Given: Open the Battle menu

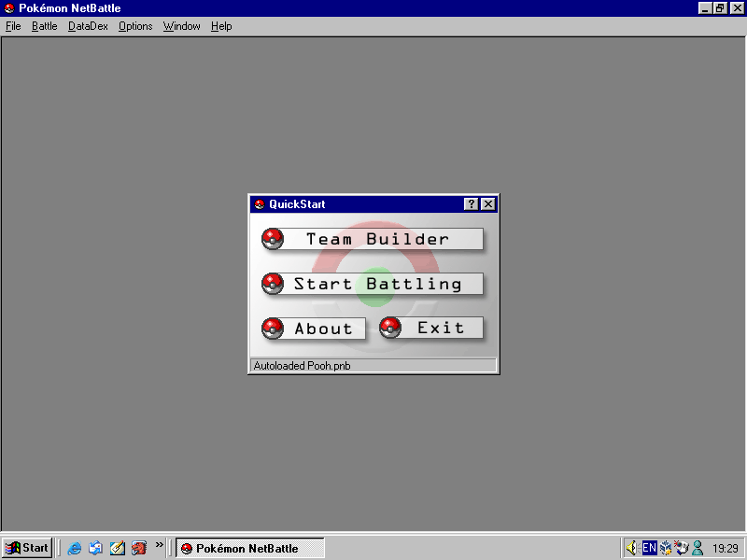Looking at the screenshot, I should point(44,26).
